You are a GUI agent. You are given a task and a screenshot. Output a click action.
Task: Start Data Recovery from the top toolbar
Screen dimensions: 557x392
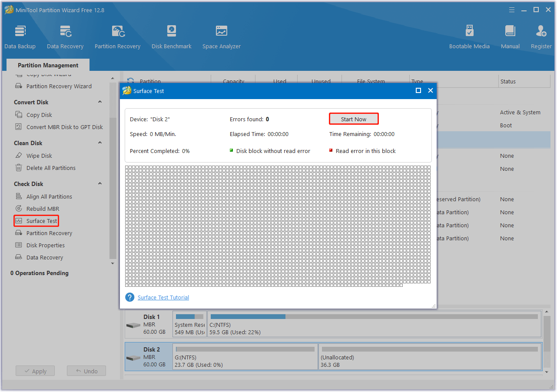65,36
